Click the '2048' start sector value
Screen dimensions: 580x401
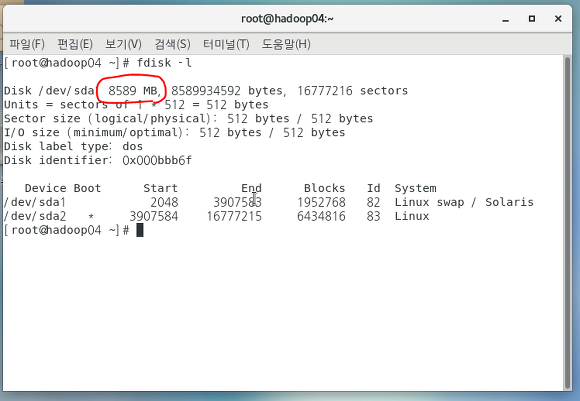[x=164, y=202]
